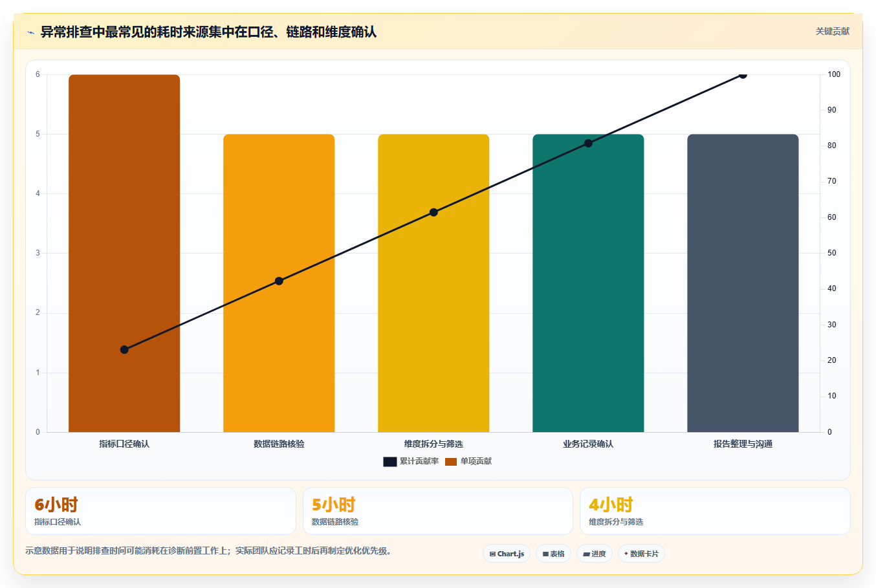The height and width of the screenshot is (588, 876).
Task: Click the cumulative line point above 业务记录确认
Action: [588, 143]
